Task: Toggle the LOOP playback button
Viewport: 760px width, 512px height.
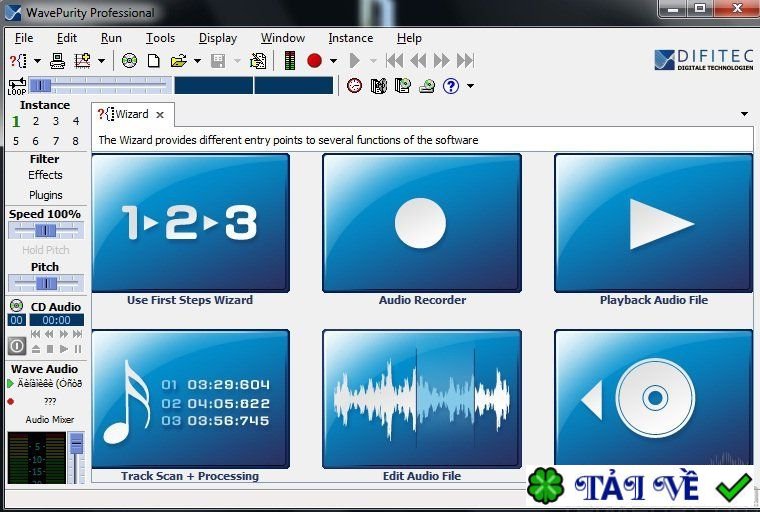Action: 16,86
